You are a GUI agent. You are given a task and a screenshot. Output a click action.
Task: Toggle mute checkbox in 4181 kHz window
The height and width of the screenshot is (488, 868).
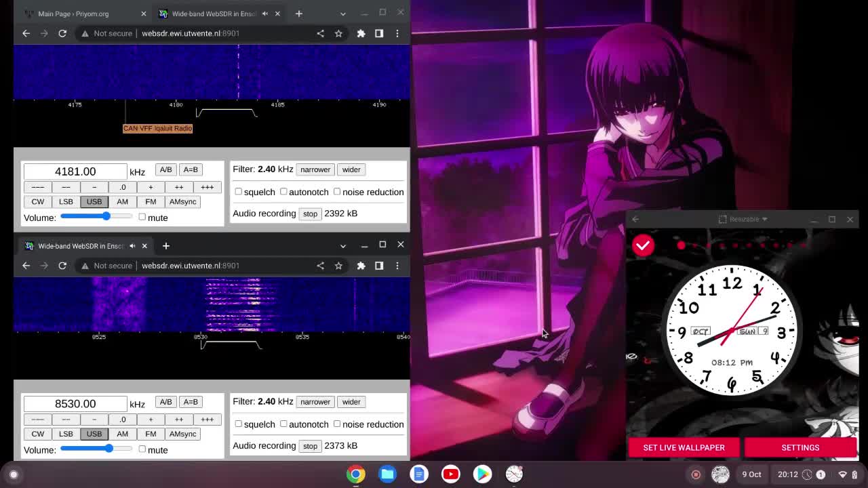pos(142,217)
